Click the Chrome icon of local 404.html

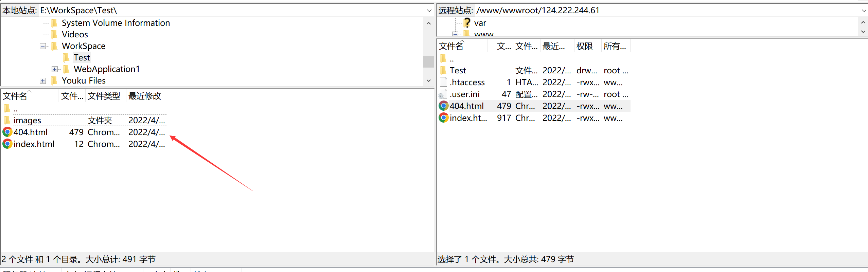pos(7,132)
